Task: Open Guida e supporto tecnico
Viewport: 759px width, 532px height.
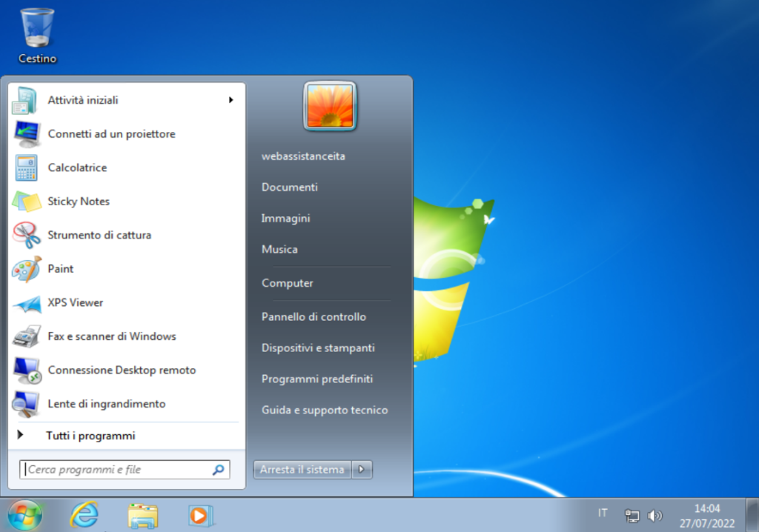Action: click(325, 410)
